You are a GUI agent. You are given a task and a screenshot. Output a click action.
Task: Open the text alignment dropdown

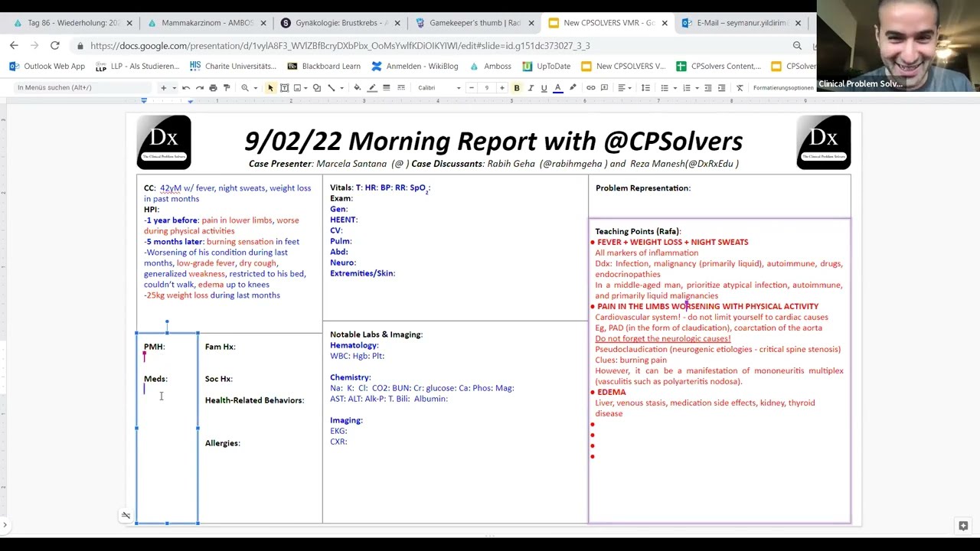click(625, 88)
